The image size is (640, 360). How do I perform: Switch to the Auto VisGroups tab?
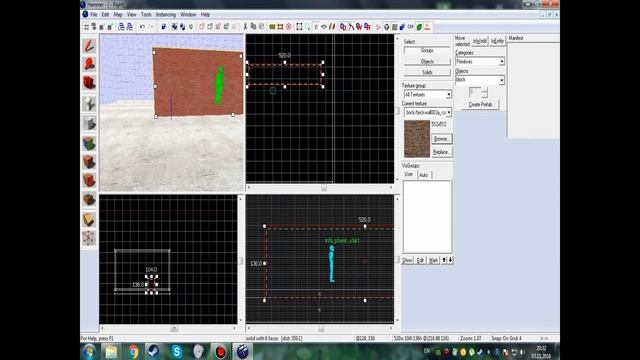tap(423, 175)
